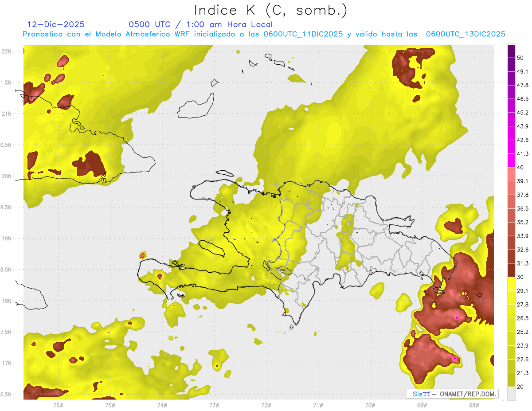
Task: Click the "74W" longitude label
Action: 162,405
